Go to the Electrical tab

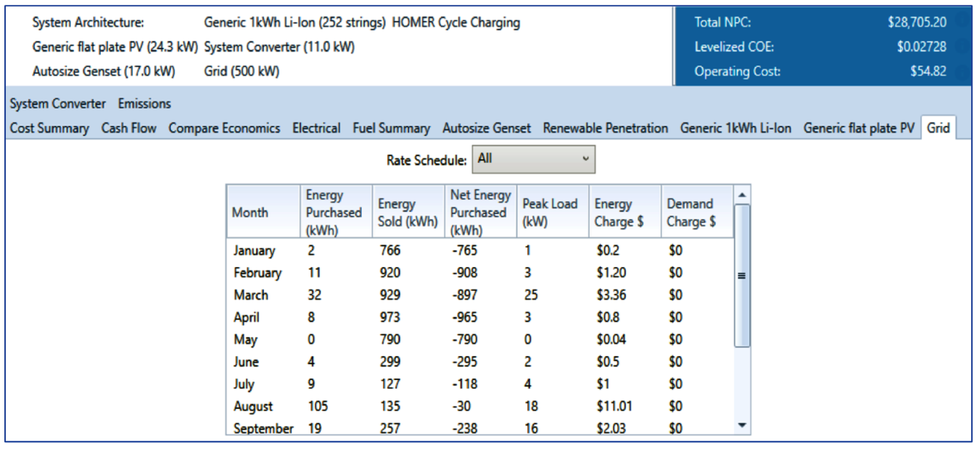(x=316, y=128)
